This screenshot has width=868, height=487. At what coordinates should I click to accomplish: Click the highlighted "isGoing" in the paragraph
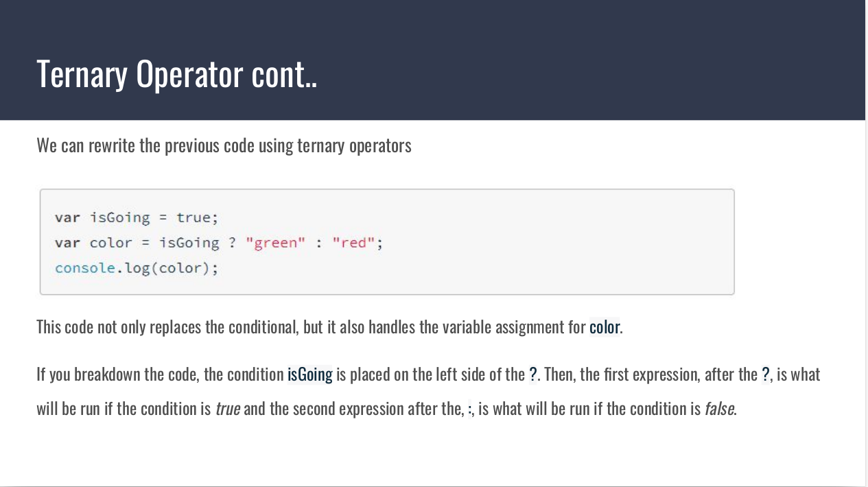click(310, 375)
